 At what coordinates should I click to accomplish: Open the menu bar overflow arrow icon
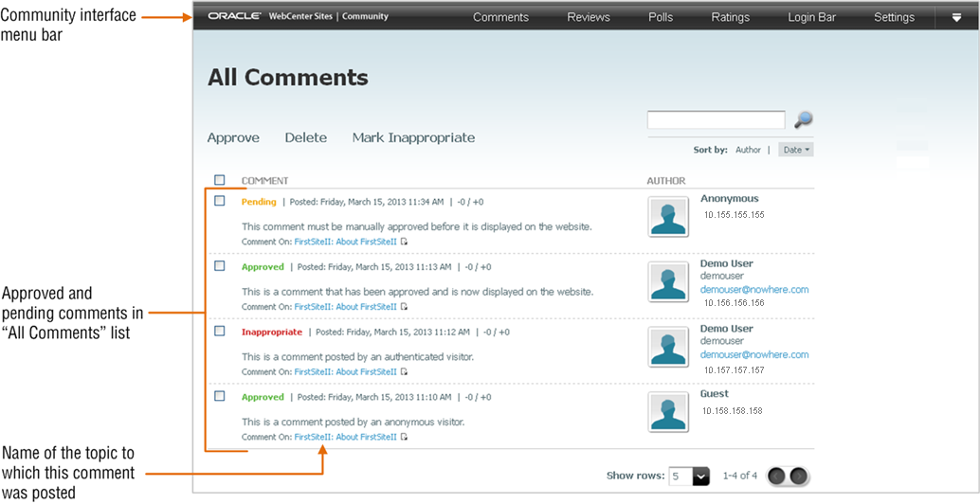pos(956,17)
